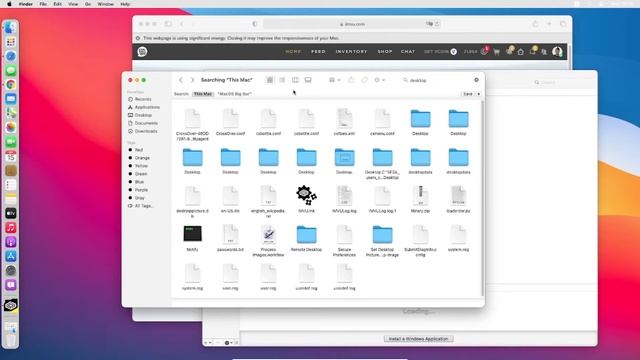Open All Tags in sidebar

point(144,206)
